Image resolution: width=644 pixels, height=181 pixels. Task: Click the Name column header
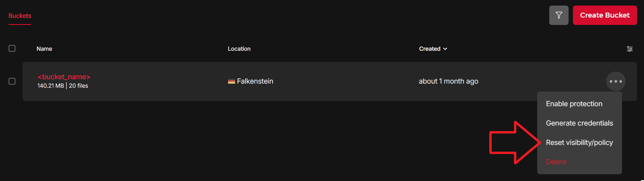[x=44, y=49]
